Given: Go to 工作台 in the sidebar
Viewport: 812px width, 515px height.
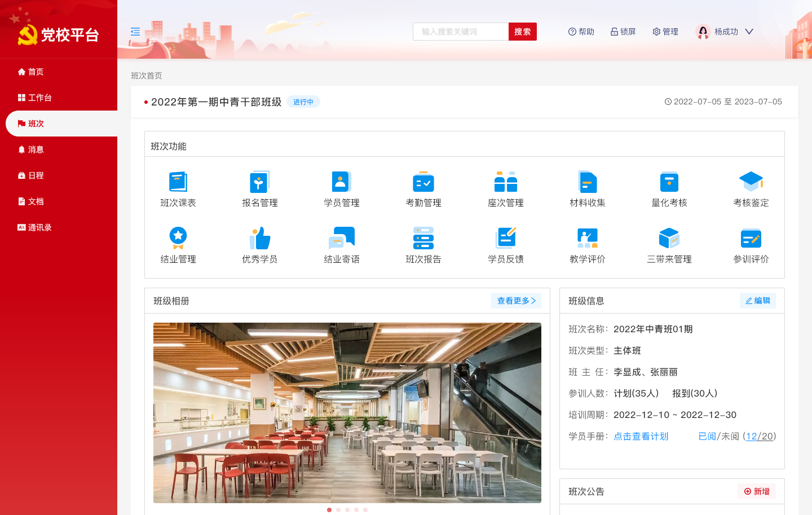Looking at the screenshot, I should coord(39,98).
